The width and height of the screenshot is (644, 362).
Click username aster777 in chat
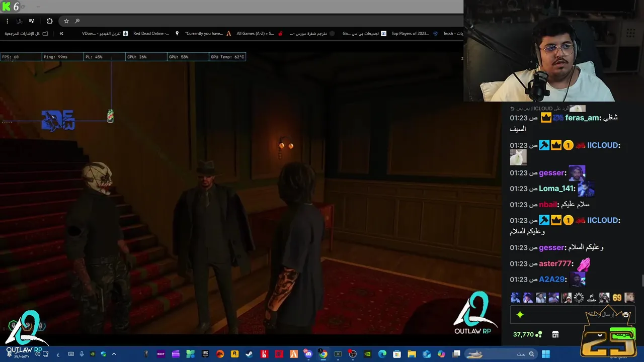point(555,263)
